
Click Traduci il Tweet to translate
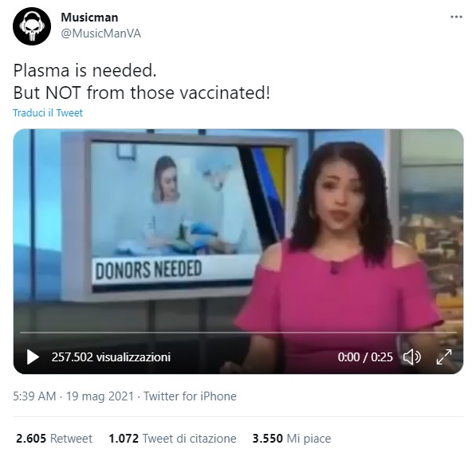pyautogui.click(x=48, y=112)
